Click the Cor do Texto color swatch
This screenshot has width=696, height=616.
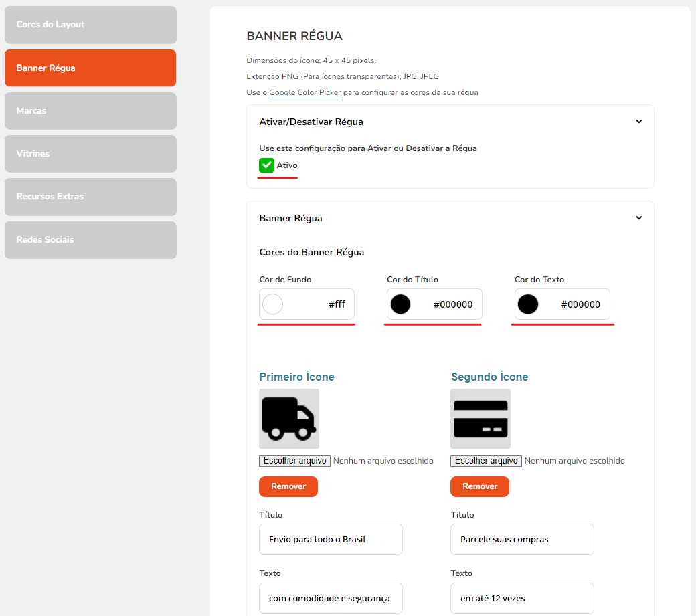click(x=527, y=304)
